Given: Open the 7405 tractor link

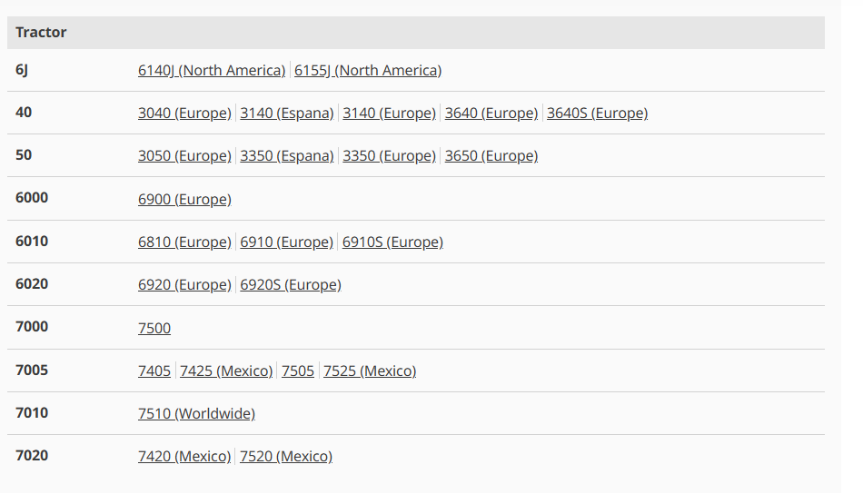Looking at the screenshot, I should coord(154,371).
